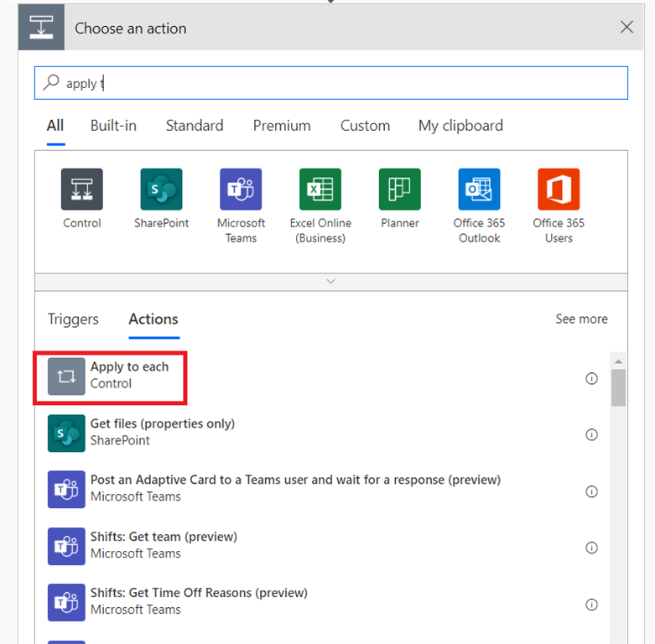Click the Apply to each loop icon
Image resolution: width=655 pixels, height=644 pixels.
[66, 377]
